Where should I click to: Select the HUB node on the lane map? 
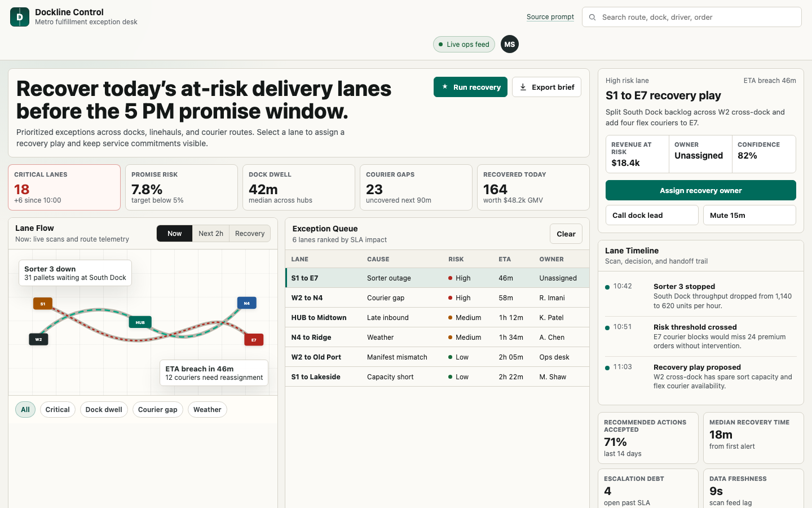140,322
